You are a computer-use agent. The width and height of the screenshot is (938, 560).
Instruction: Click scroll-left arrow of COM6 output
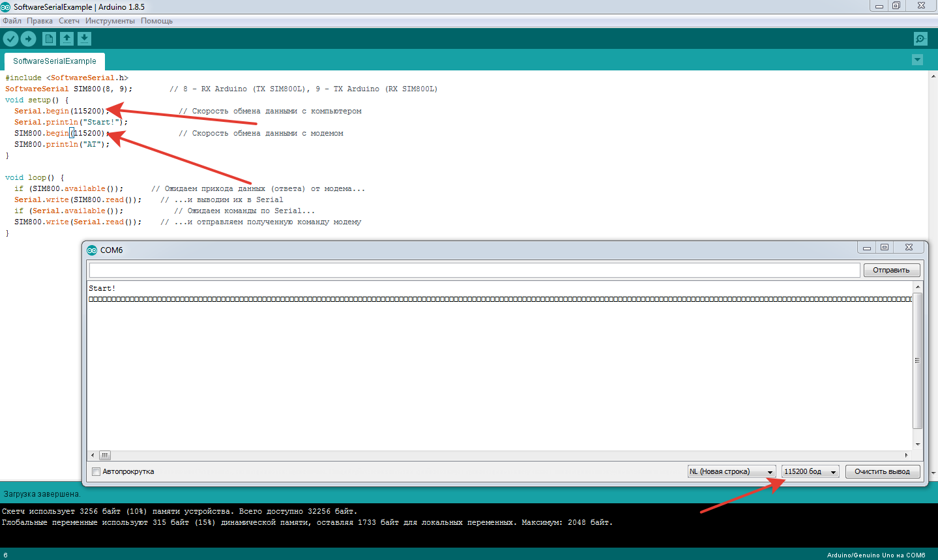click(x=93, y=455)
